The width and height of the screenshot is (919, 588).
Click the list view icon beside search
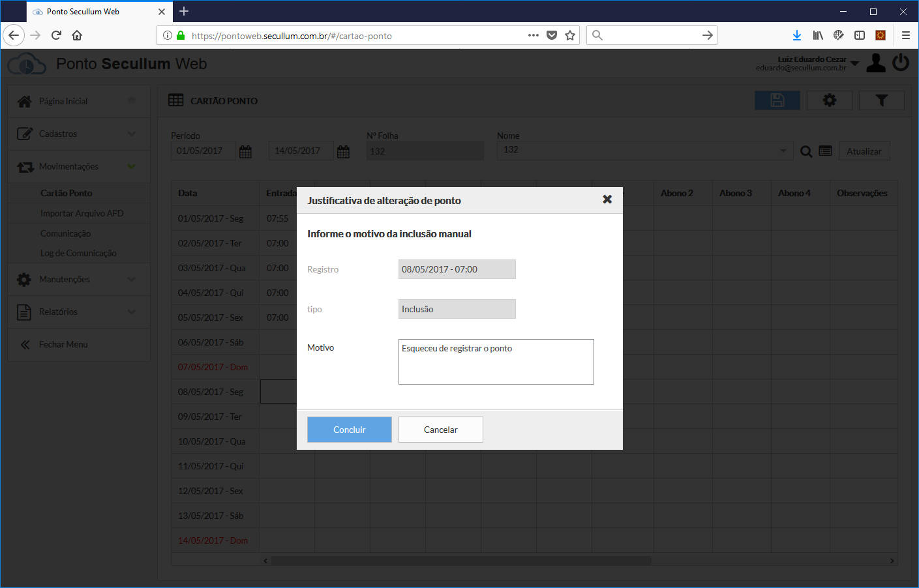click(x=825, y=151)
